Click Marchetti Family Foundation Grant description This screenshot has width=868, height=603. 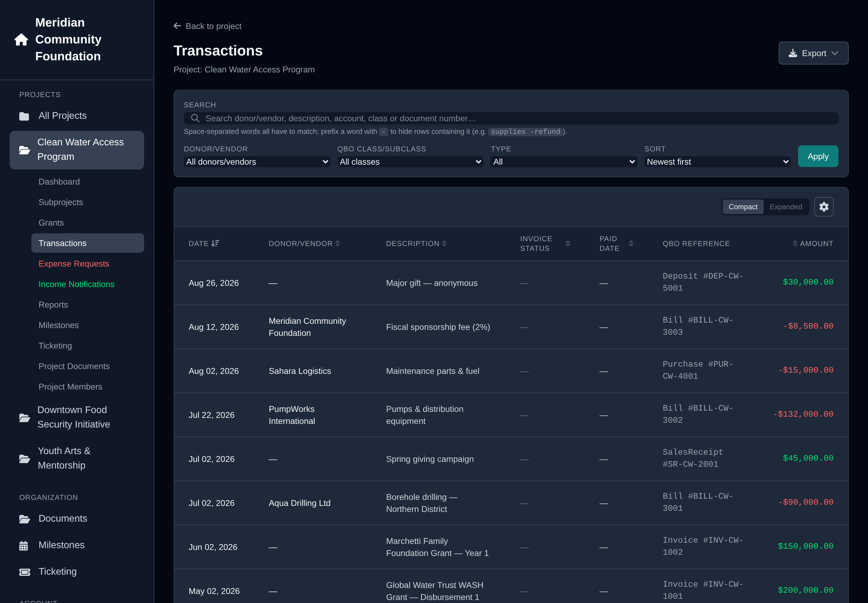tap(437, 547)
